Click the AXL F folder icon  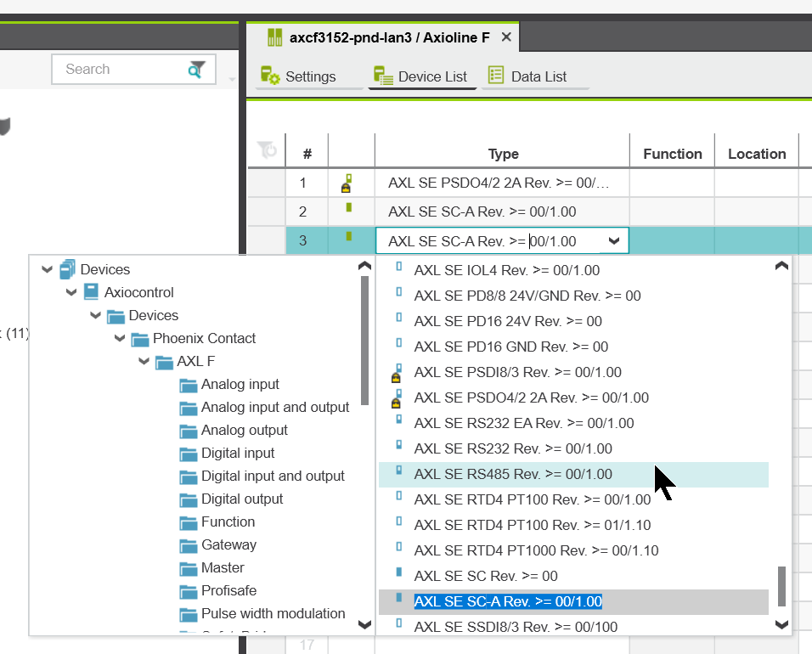click(164, 362)
